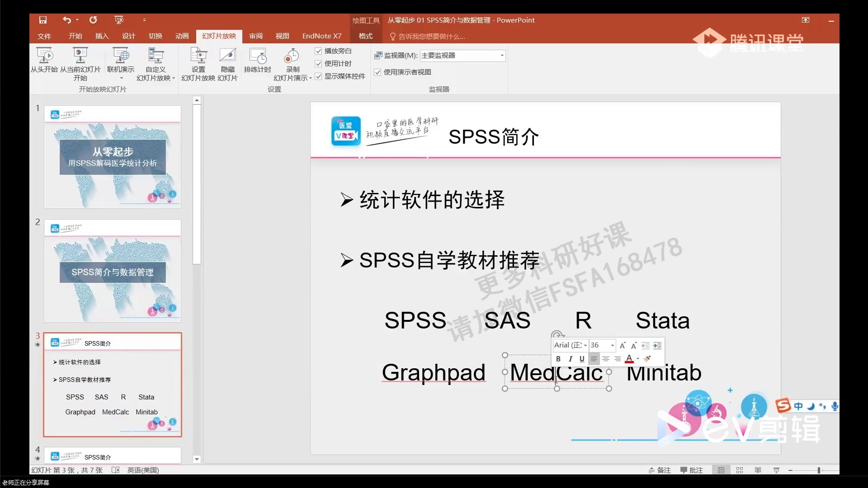Start slideshow from beginning (从头开始)
868x488 pixels.
pos(44,61)
